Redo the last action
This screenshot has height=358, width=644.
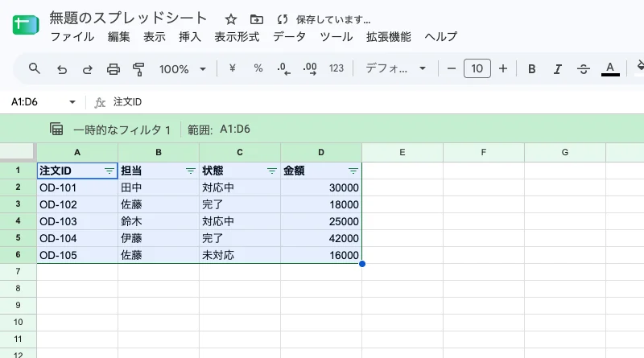point(88,69)
